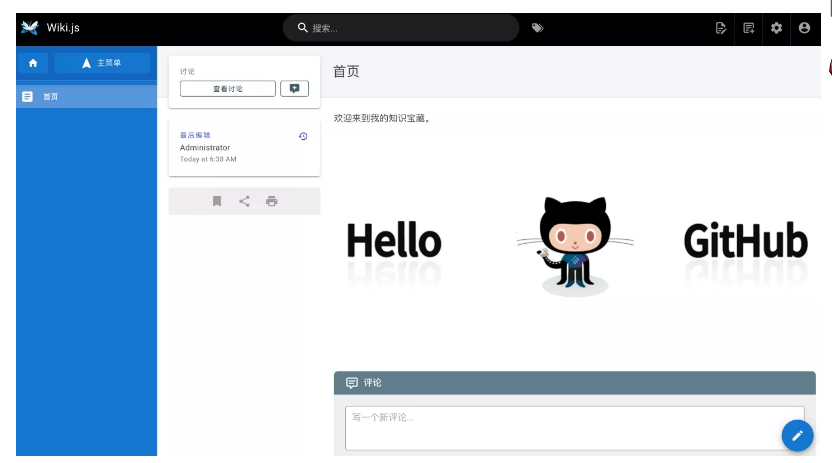Focus the top search field

point(401,28)
